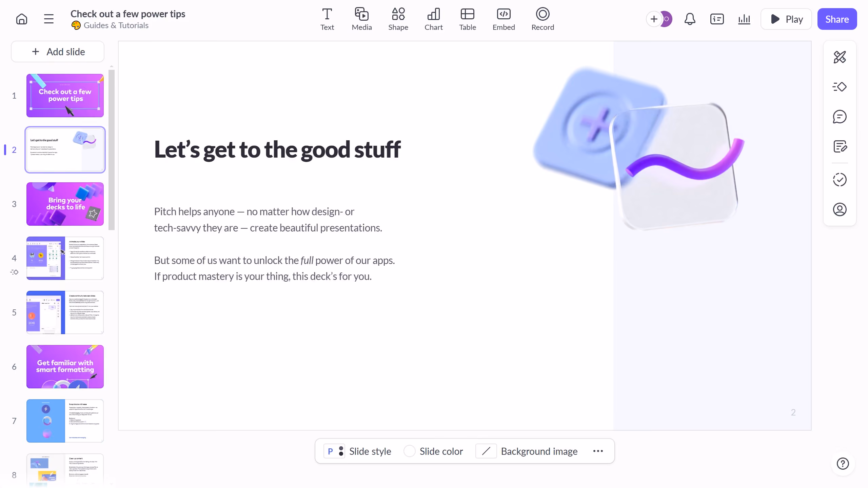Open the Shape tool
This screenshot has height=488, width=868.
pos(398,19)
